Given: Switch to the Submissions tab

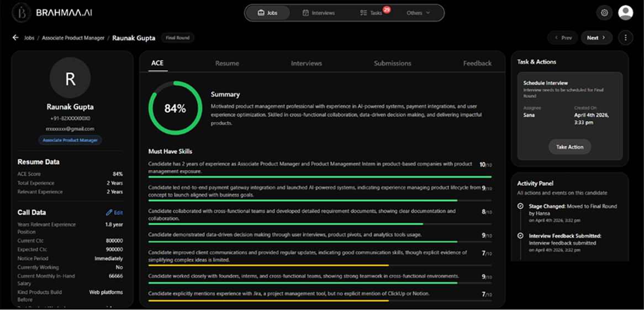Looking at the screenshot, I should (x=392, y=64).
